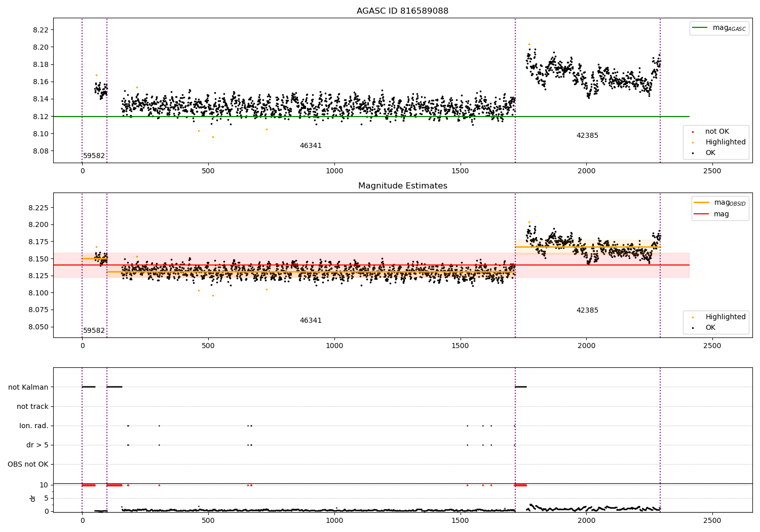Image resolution: width=760 pixels, height=532 pixels.
Task: Click the orange highlighted point near 8.20 in AGASC ID plot
Action: 529,44
